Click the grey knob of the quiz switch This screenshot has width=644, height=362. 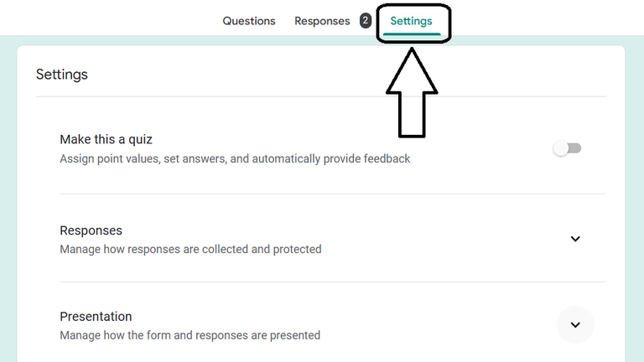click(x=560, y=148)
